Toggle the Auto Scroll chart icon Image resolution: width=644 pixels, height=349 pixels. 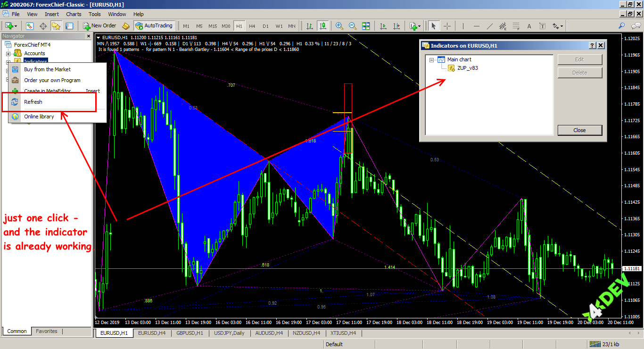[383, 26]
